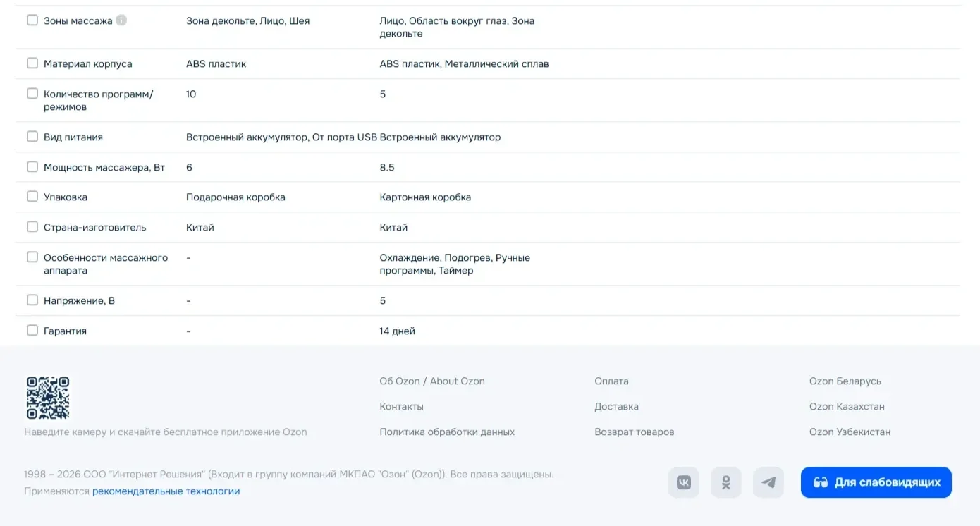
Task: Click the Для слабовидящих button
Action: pyautogui.click(x=876, y=482)
